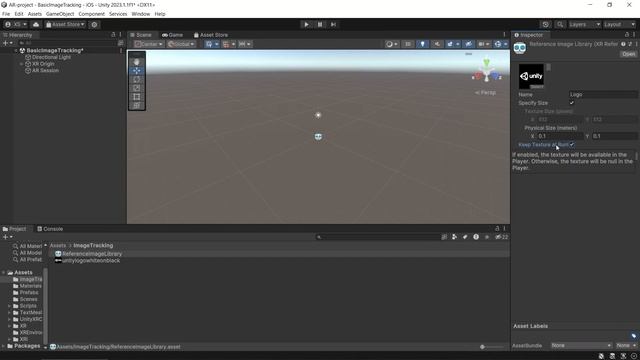Open the Undo History icon

point(546,24)
